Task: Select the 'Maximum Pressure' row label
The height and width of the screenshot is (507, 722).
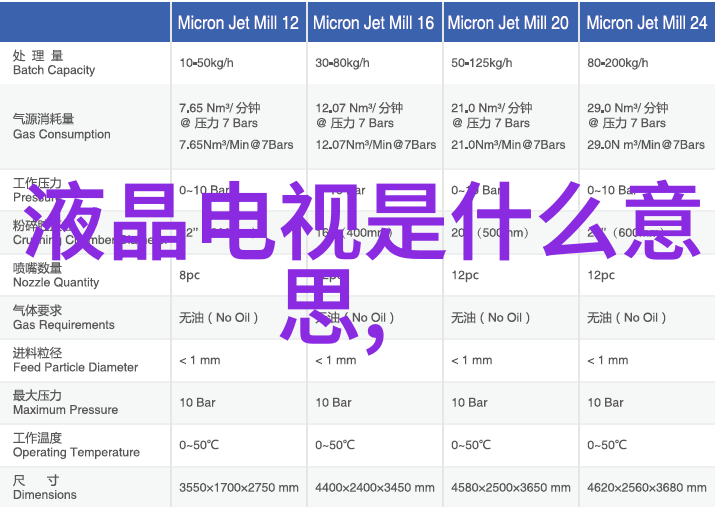Action: (65, 410)
